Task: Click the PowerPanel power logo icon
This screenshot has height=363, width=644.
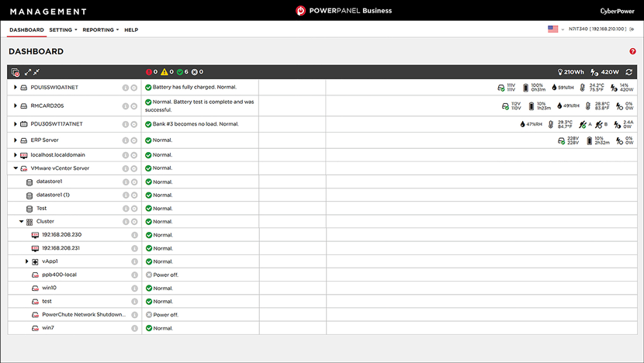Action: [300, 11]
